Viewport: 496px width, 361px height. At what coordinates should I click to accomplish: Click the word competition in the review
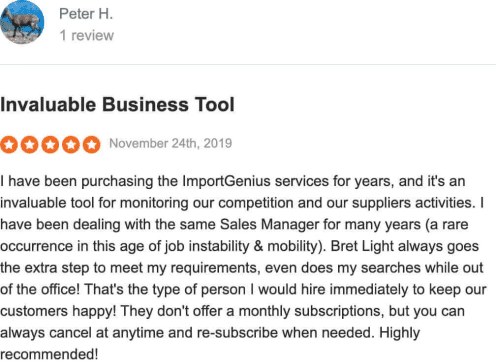[x=256, y=203]
